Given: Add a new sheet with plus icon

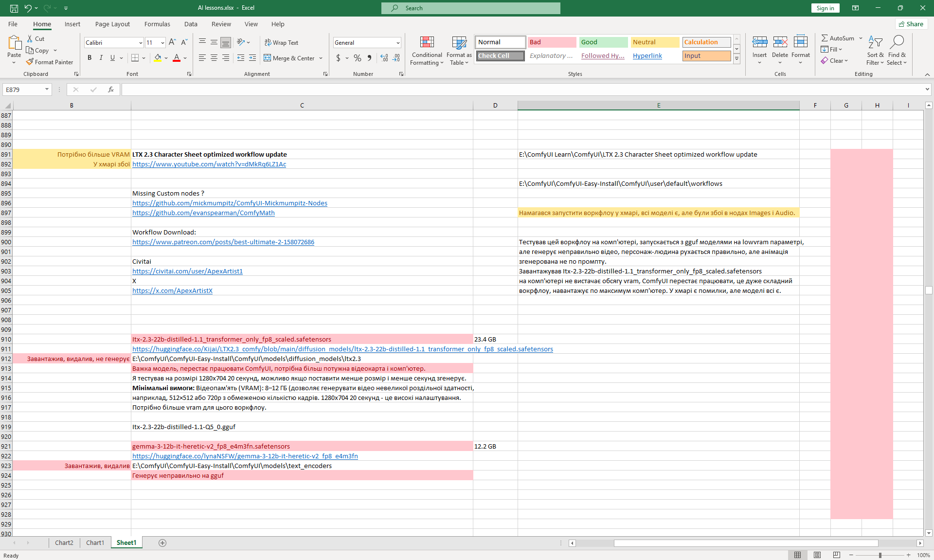Looking at the screenshot, I should pos(162,543).
